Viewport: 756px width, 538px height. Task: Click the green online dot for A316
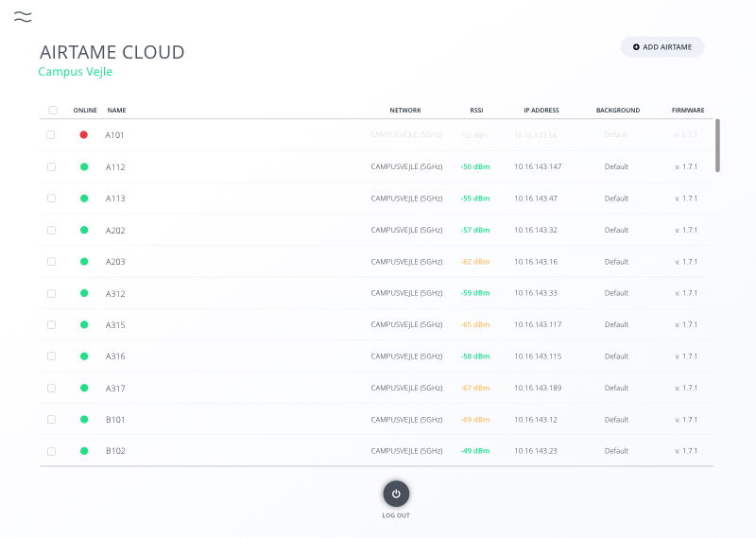point(84,356)
